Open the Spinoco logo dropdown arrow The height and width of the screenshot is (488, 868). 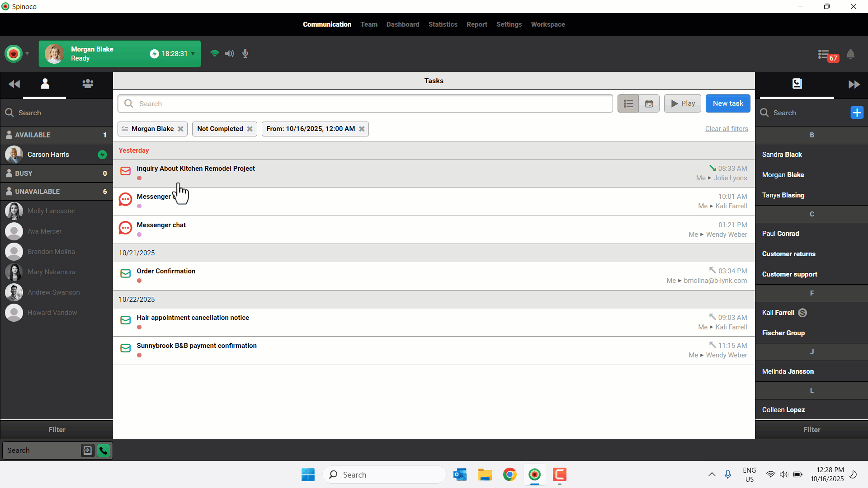pyautogui.click(x=27, y=54)
